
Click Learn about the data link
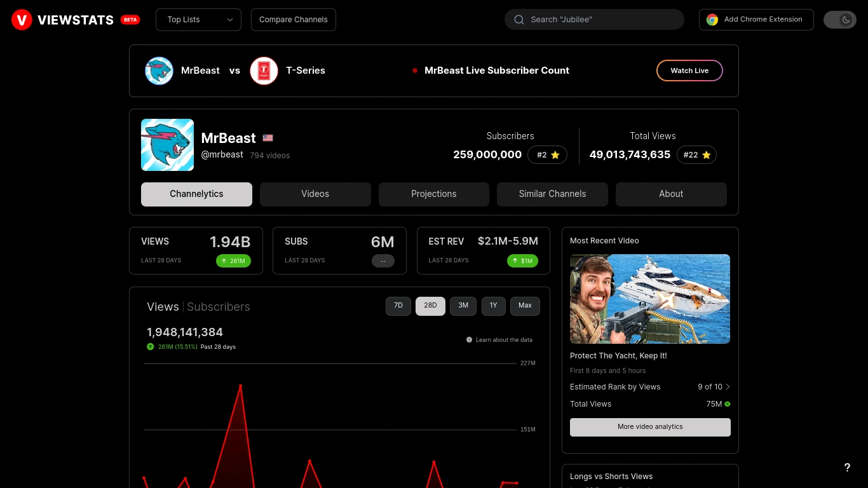(504, 340)
